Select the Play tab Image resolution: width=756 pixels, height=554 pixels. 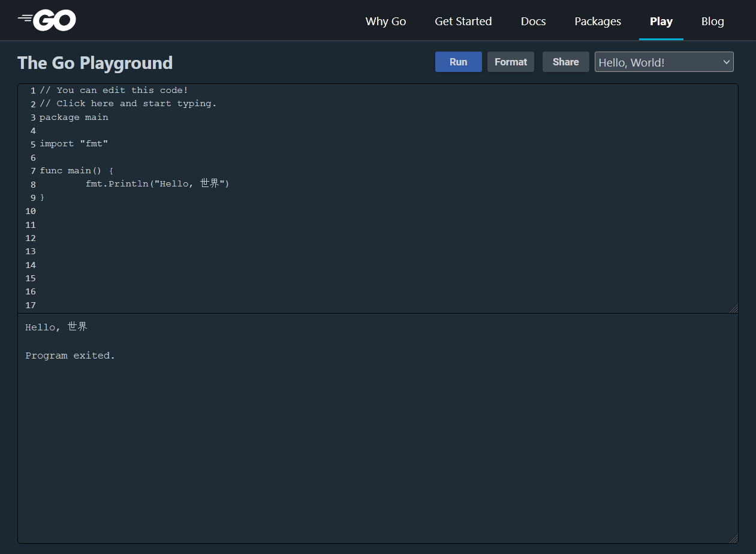click(x=661, y=21)
